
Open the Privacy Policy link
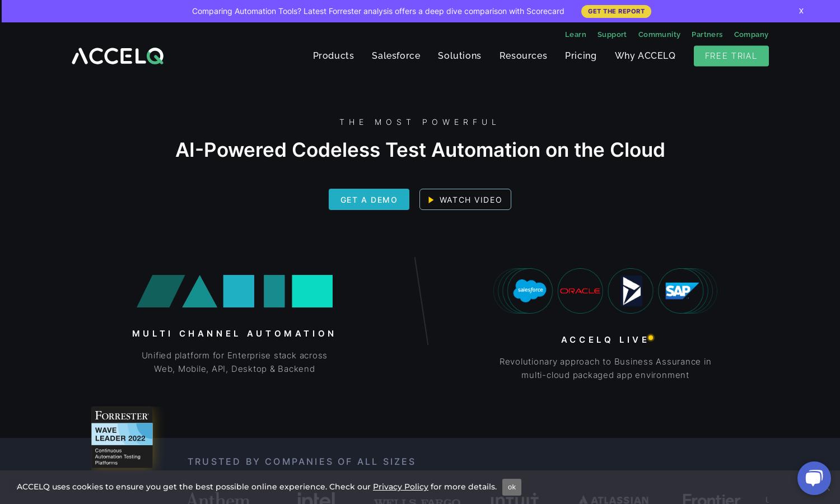tap(400, 487)
